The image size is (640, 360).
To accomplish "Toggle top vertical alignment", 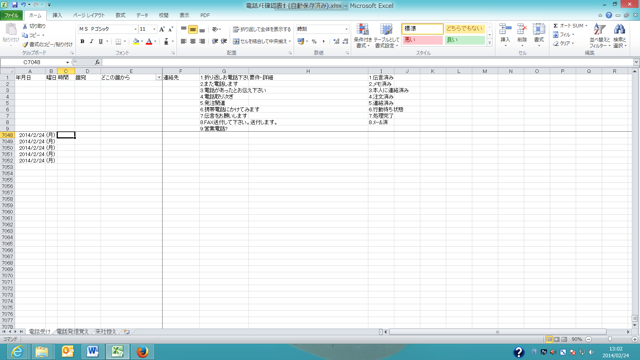I will coord(184,29).
